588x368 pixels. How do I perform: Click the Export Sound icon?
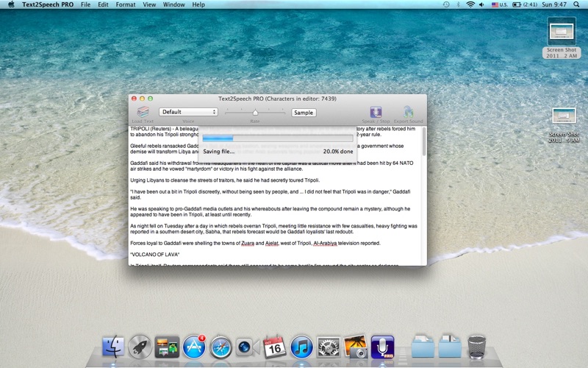[x=408, y=112]
